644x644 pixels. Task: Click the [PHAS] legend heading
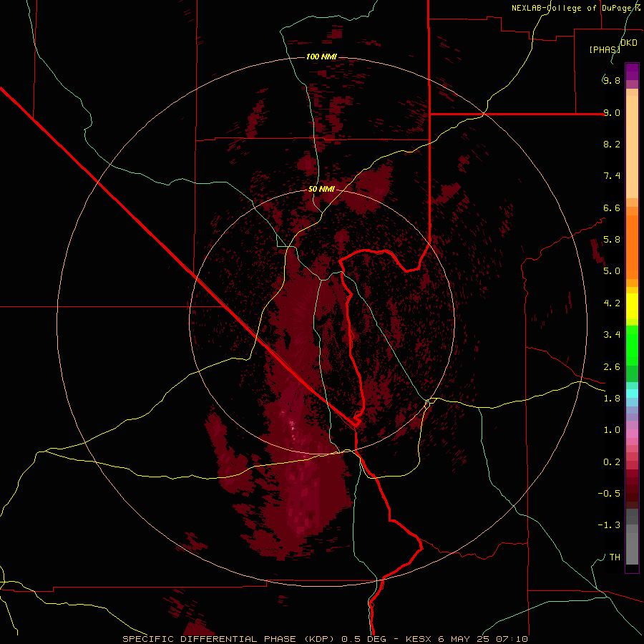(605, 49)
